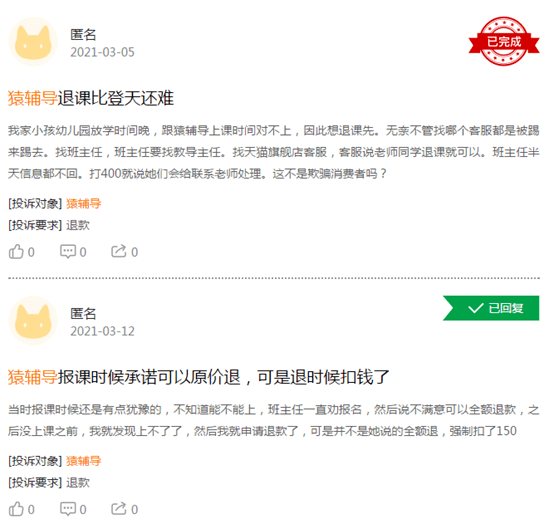The width and height of the screenshot is (554, 524).
Task: Click the cat avatar dated 2021-03-05
Action: (33, 42)
